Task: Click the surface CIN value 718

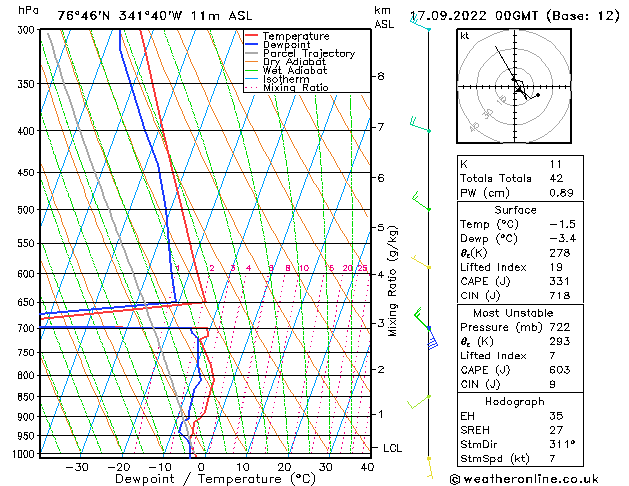Action: 560,296
